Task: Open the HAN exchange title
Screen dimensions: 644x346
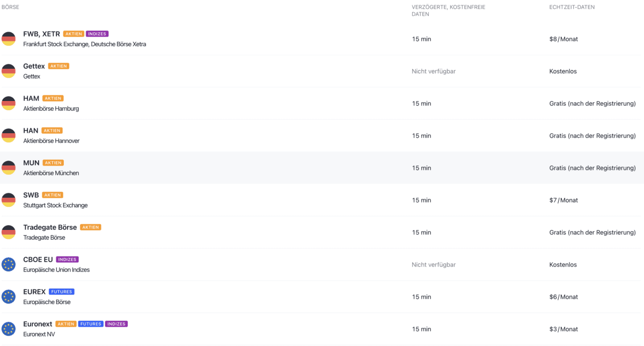Action: click(x=31, y=131)
